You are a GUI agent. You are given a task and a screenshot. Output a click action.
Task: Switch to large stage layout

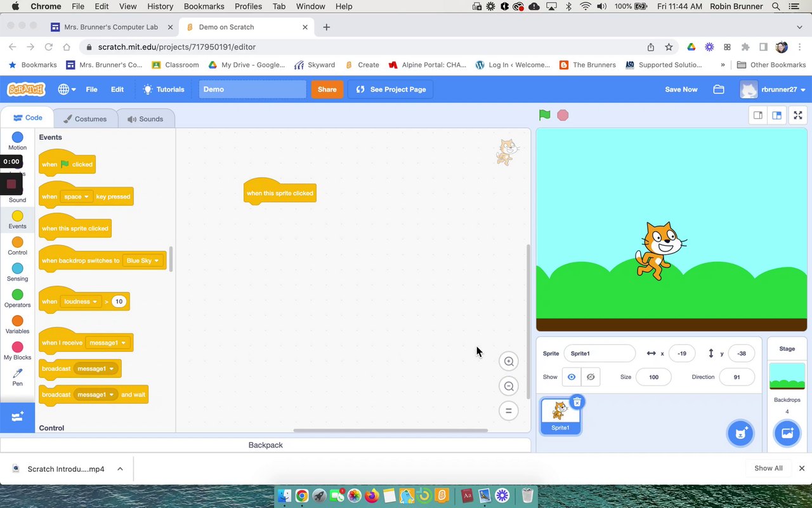[776, 115]
